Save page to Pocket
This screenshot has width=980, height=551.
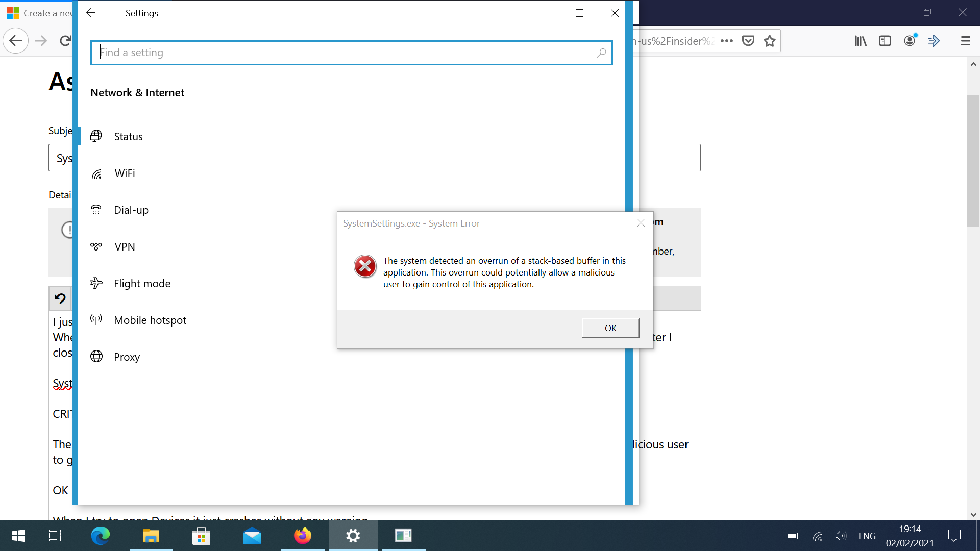click(748, 41)
